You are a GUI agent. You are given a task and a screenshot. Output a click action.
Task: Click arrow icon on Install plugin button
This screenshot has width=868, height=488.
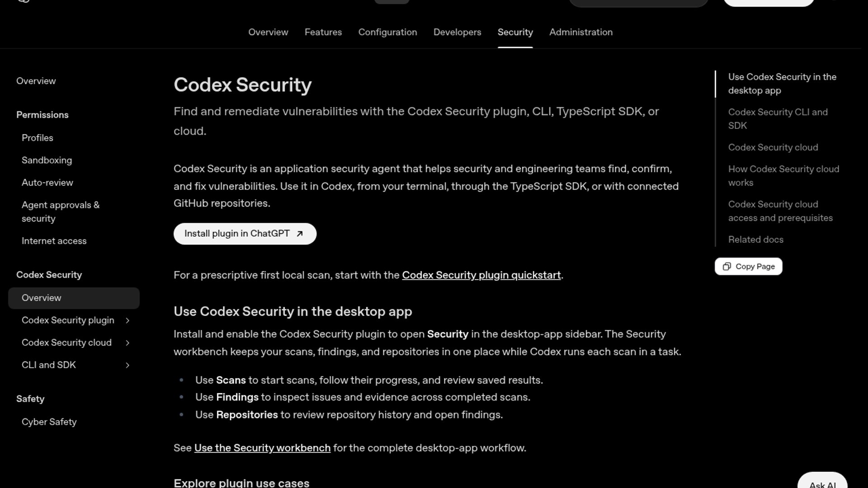tap(299, 234)
